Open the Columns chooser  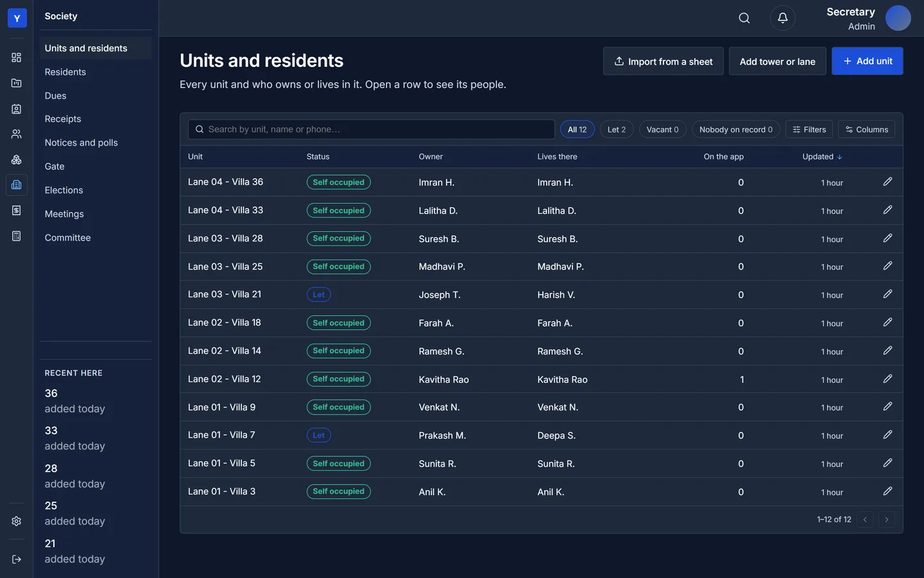[x=866, y=129]
